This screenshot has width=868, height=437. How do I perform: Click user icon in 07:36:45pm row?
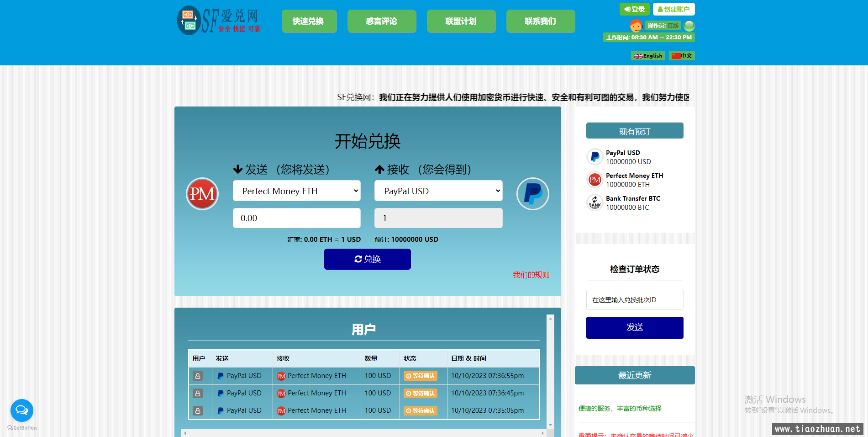tap(198, 393)
